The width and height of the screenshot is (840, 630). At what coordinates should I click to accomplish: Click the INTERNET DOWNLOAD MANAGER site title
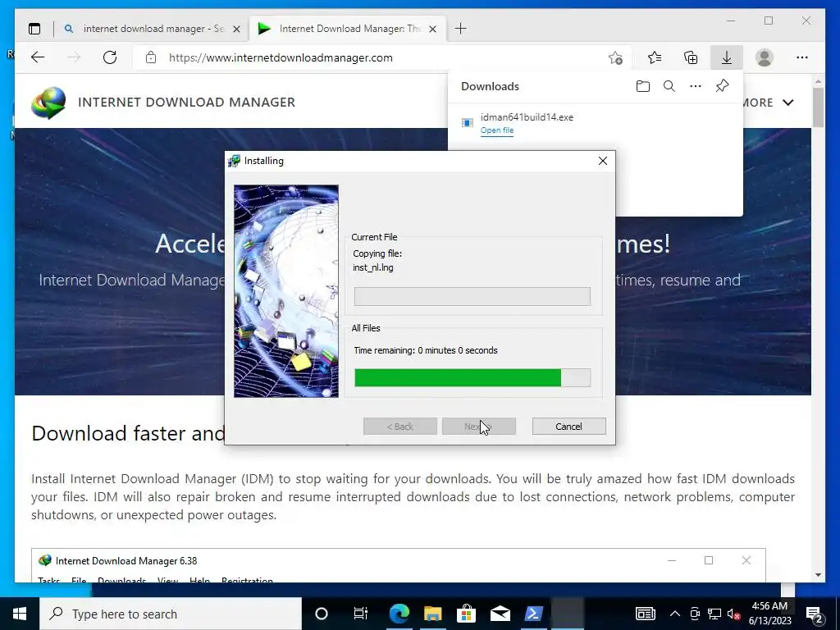click(x=186, y=103)
